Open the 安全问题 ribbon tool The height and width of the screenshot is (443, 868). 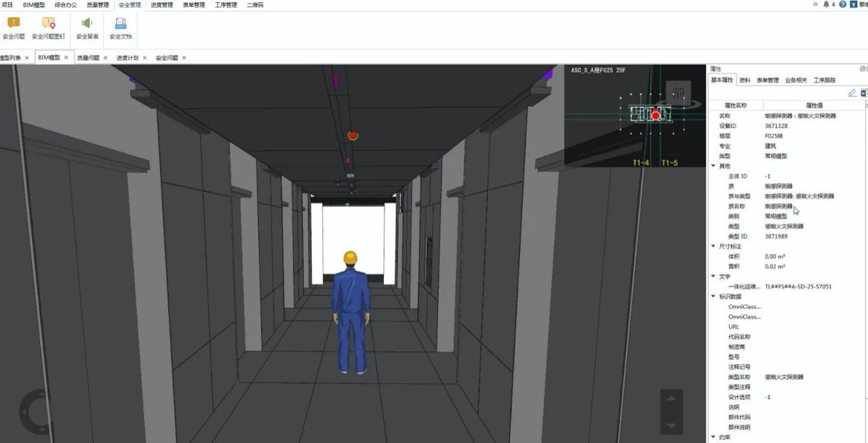click(14, 28)
